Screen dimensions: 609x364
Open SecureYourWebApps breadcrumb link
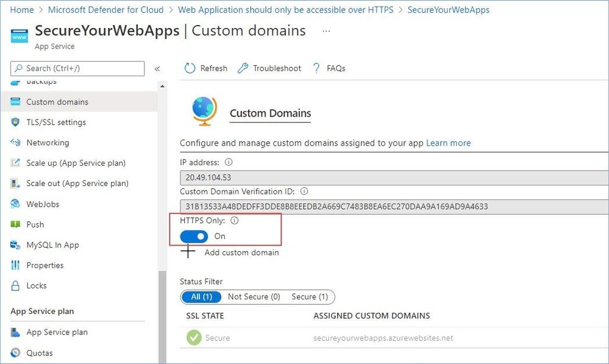449,10
